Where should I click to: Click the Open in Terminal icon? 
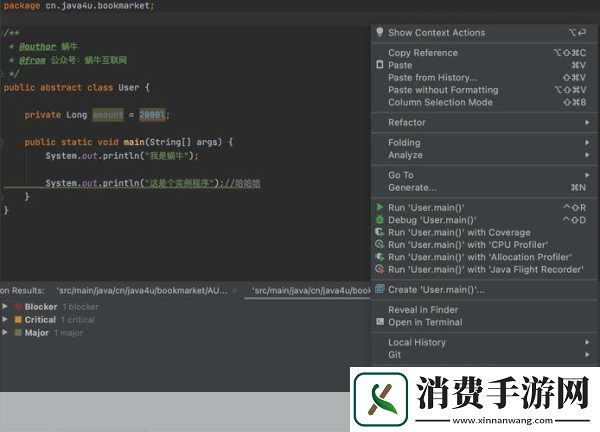pos(380,322)
